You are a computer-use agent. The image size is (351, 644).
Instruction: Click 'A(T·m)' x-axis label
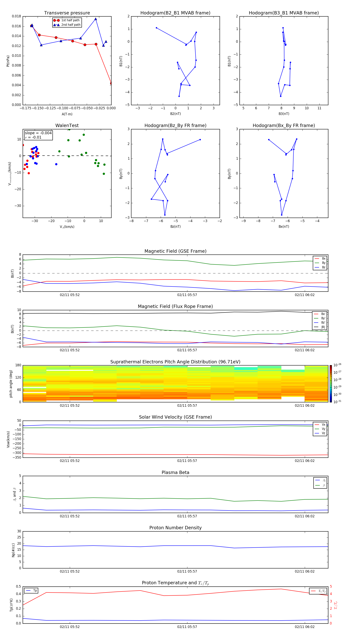coord(67,114)
